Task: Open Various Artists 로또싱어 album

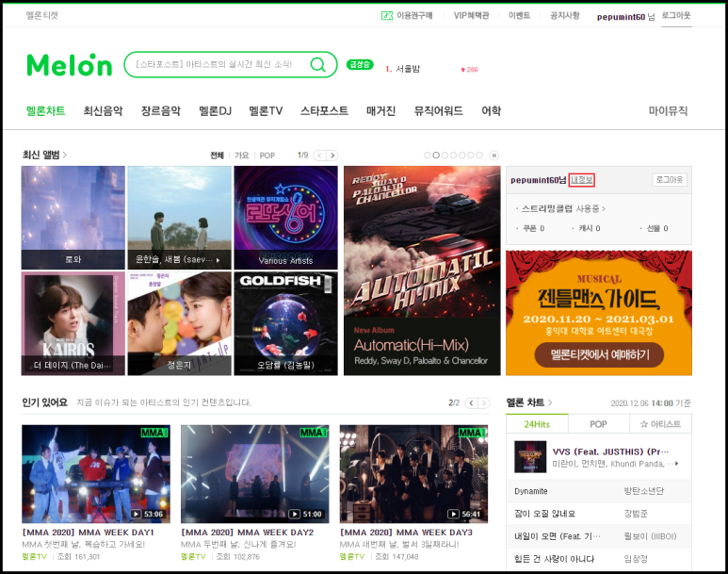Action: coord(285,218)
